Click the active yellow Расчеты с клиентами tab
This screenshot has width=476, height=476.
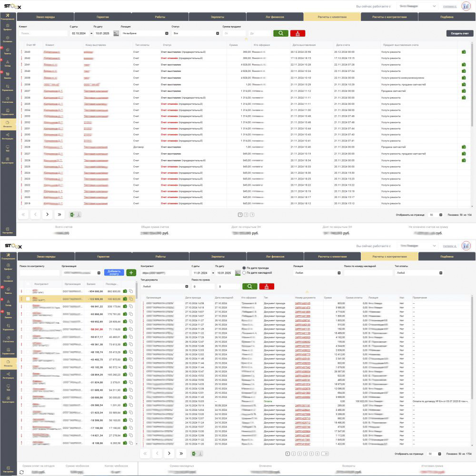332,17
